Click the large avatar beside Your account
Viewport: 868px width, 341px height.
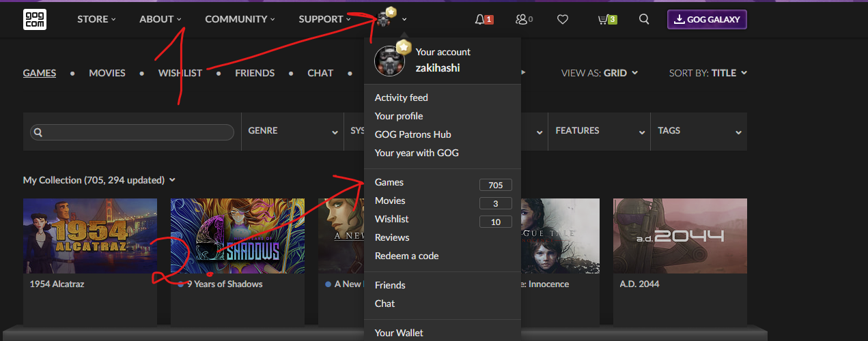[390, 61]
